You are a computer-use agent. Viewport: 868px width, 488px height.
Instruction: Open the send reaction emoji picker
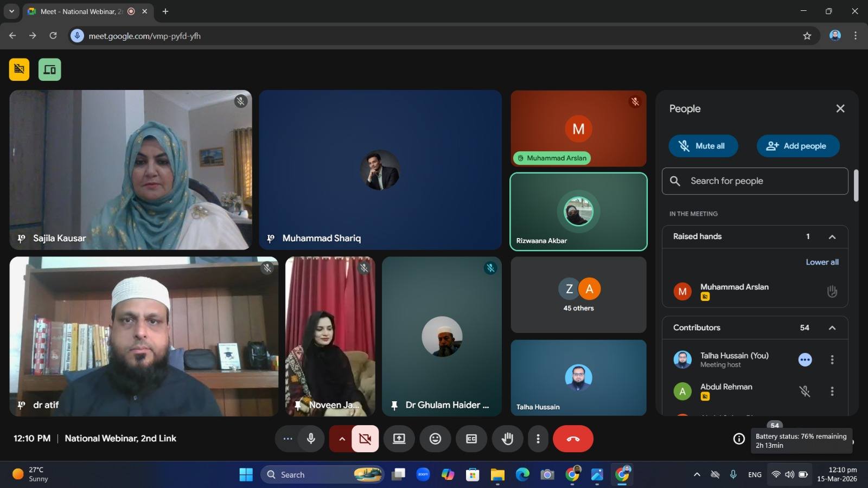[x=435, y=439]
